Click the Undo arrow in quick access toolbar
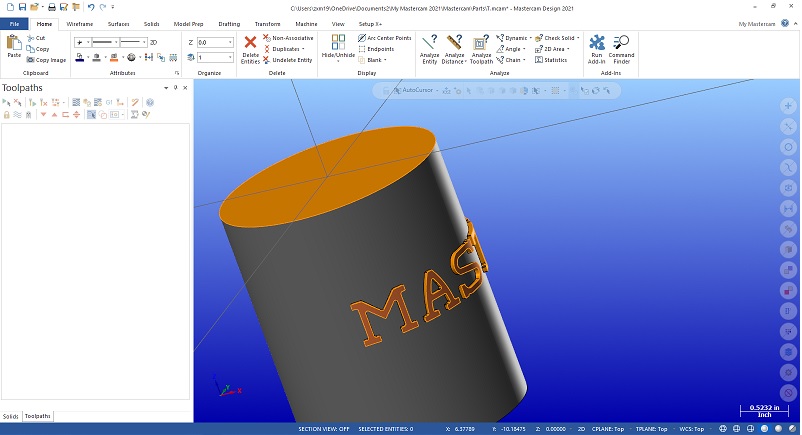The width and height of the screenshot is (802, 435). [91, 7]
